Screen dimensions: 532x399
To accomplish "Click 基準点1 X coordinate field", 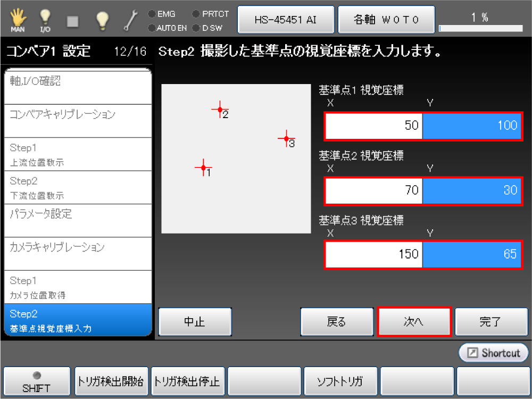I will pos(373,126).
